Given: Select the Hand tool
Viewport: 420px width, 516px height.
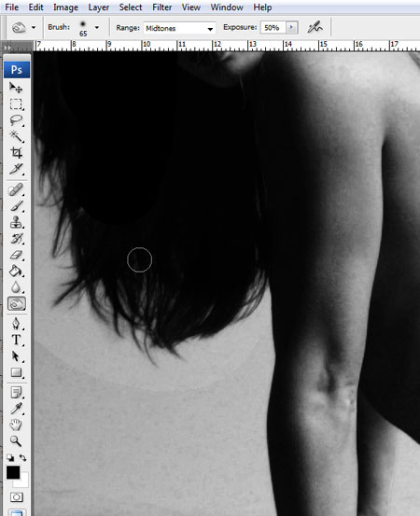Looking at the screenshot, I should [16, 425].
